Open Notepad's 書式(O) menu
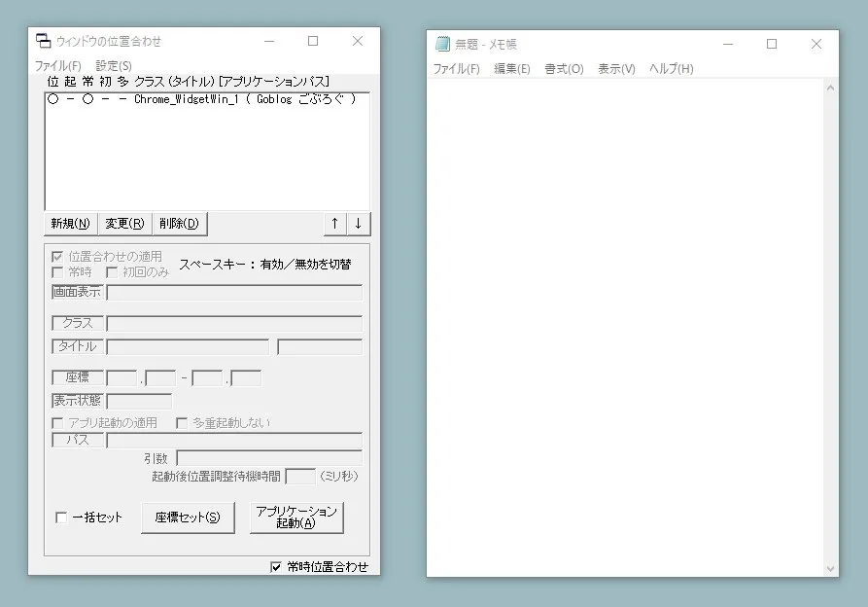Screen dimensions: 868x607 pos(564,69)
